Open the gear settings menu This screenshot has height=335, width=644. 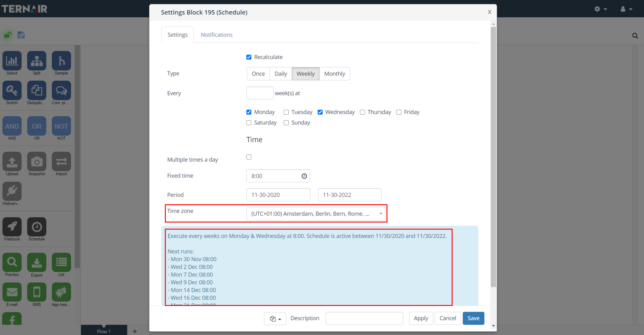pyautogui.click(x=600, y=9)
